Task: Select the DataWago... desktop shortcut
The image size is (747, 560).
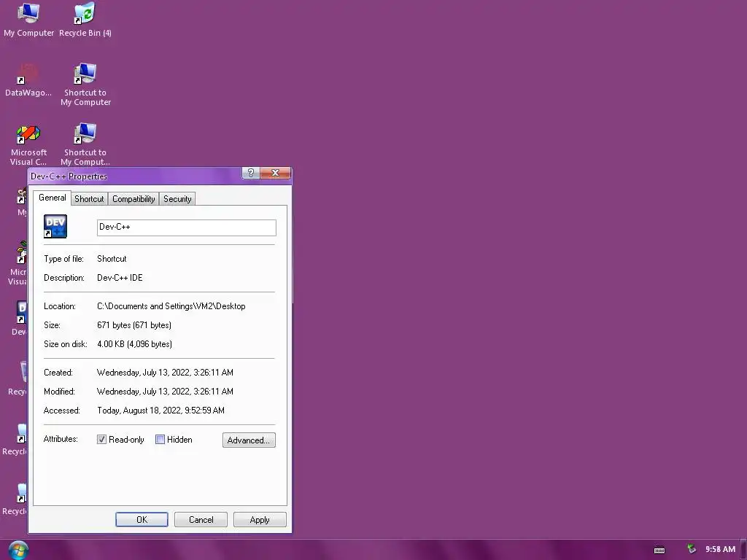Action: [28, 80]
